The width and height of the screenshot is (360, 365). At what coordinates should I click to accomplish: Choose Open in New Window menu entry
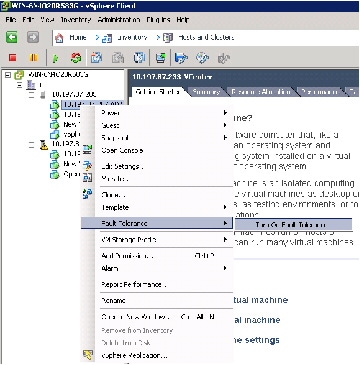pyautogui.click(x=157, y=317)
